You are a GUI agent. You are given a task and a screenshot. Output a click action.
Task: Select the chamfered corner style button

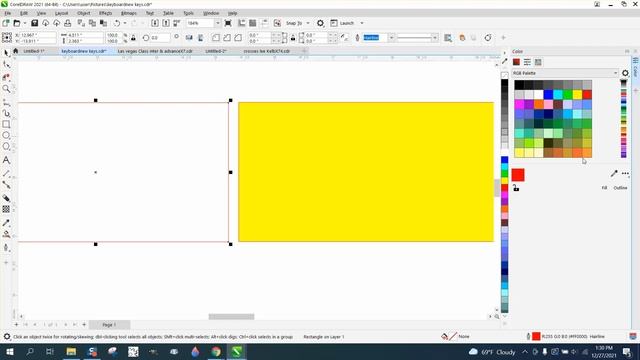tap(238, 38)
